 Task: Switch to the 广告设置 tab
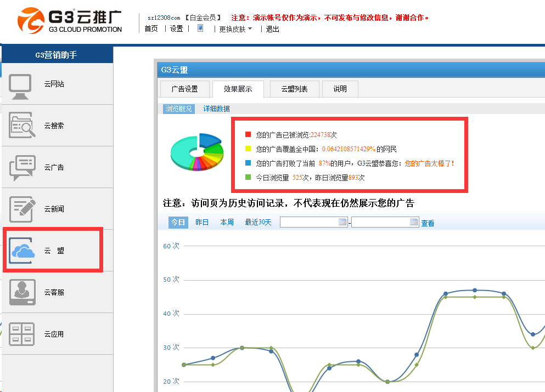point(184,89)
